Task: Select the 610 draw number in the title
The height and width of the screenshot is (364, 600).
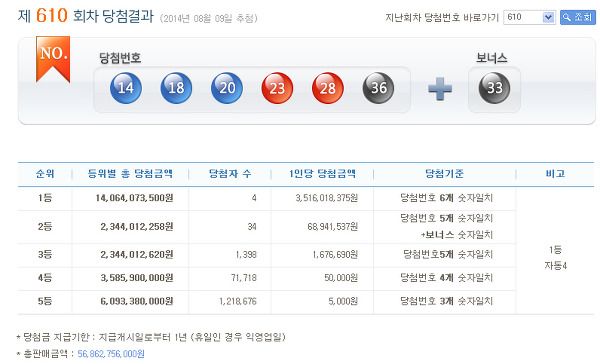Action: pos(52,16)
